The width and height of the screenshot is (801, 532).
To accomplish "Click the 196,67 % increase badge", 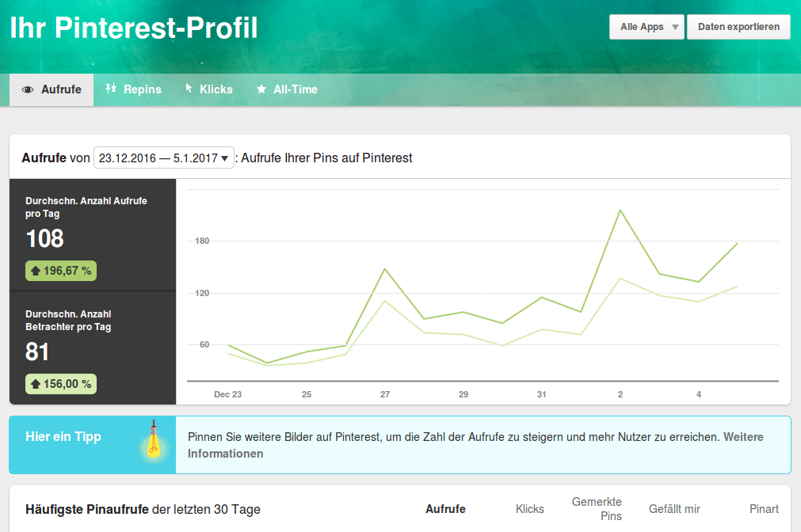I will [x=61, y=271].
